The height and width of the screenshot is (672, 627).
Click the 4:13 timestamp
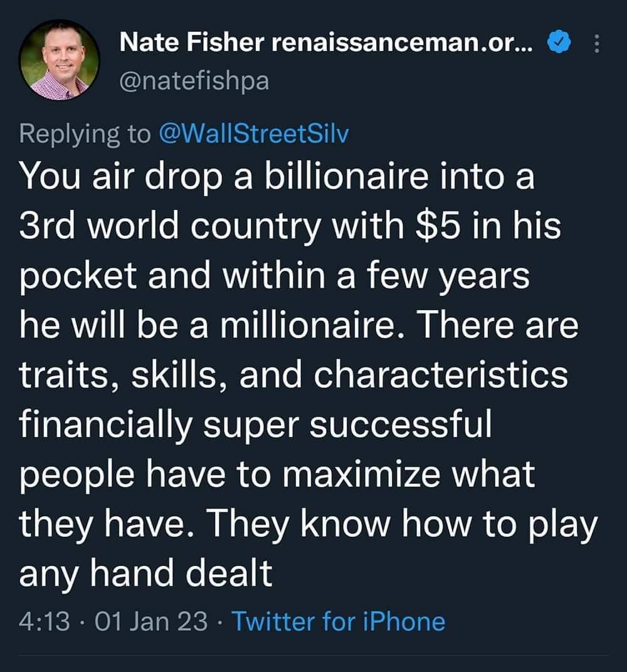point(40,622)
